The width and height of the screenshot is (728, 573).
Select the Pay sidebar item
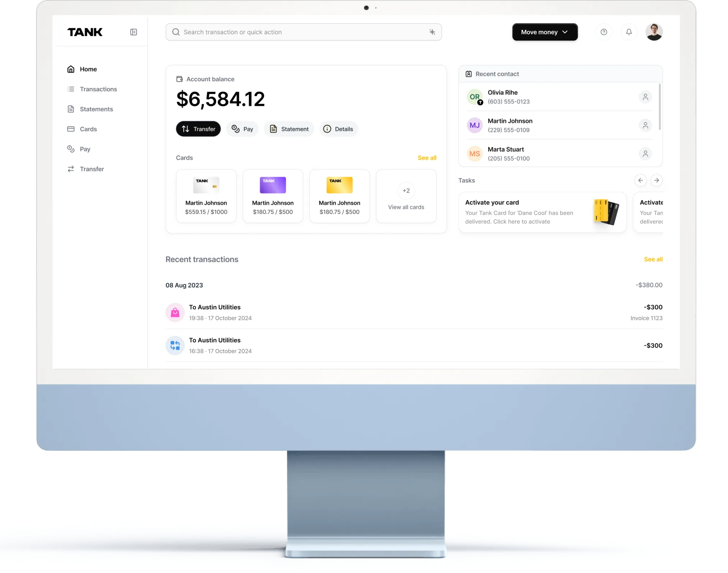click(85, 149)
